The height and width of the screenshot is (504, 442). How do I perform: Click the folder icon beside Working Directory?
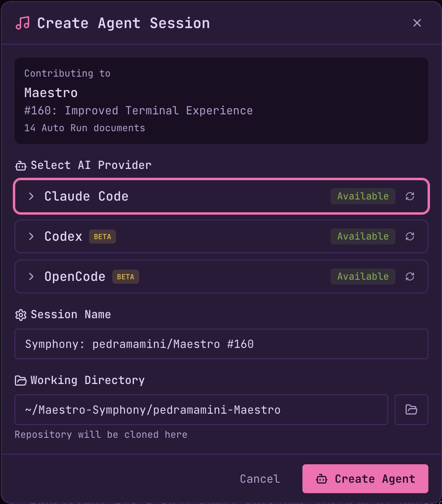click(20, 380)
